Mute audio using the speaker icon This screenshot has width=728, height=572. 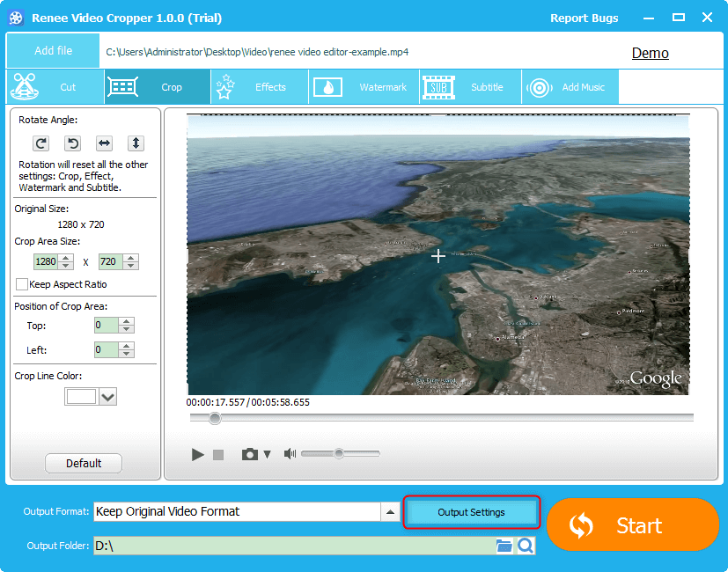click(x=290, y=454)
